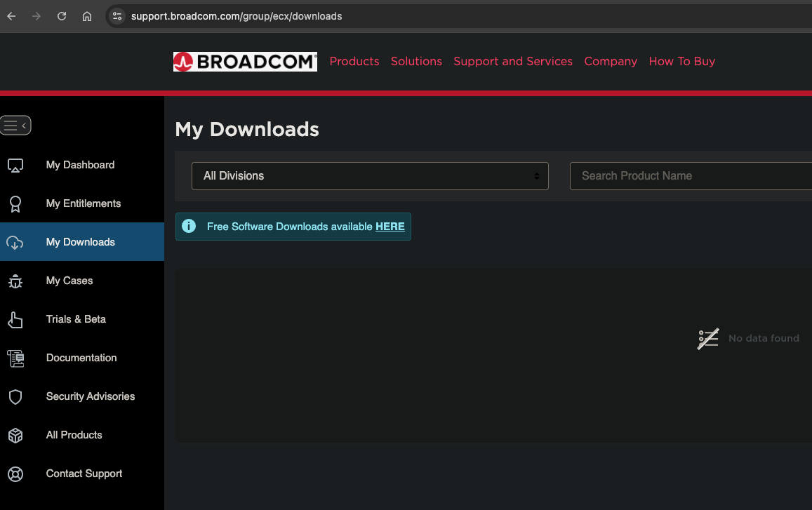The width and height of the screenshot is (812, 510).
Task: Click the My Downloads cloud icon
Action: pyautogui.click(x=15, y=242)
